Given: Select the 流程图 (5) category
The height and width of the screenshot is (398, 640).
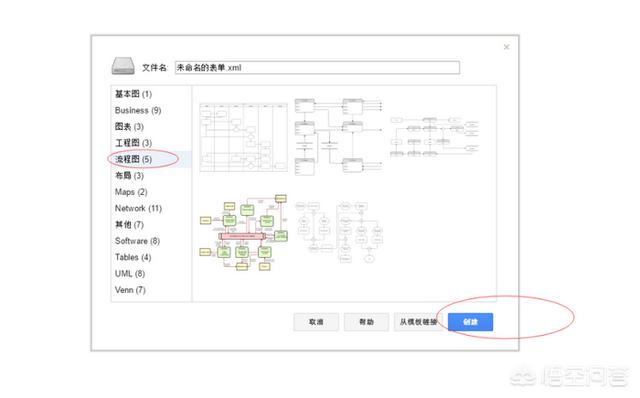Looking at the screenshot, I should 133,159.
